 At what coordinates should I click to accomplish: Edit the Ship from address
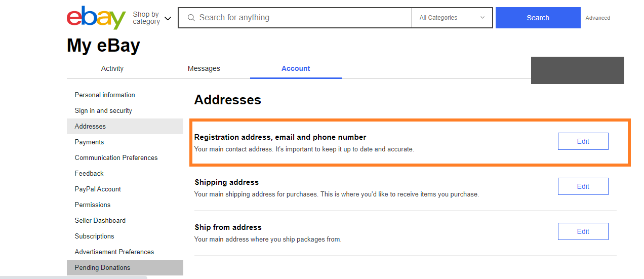coord(583,231)
